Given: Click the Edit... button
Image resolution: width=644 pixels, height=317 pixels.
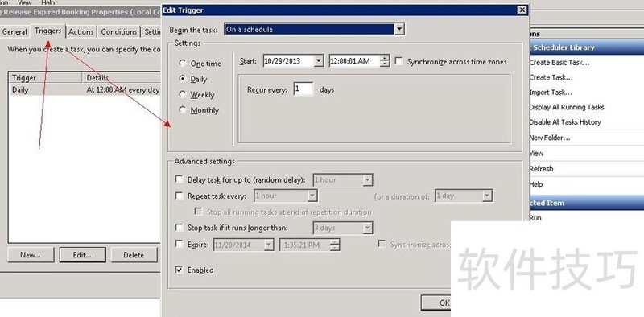Looking at the screenshot, I should [83, 255].
